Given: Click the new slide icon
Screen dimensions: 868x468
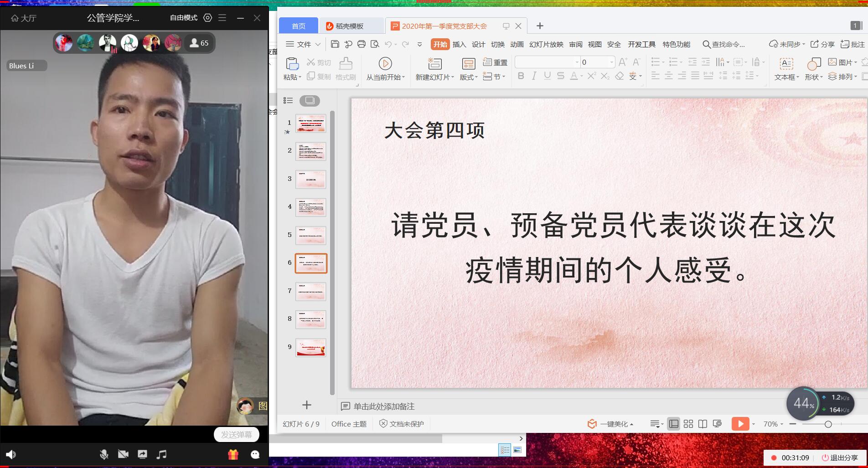Looking at the screenshot, I should click(x=434, y=64).
